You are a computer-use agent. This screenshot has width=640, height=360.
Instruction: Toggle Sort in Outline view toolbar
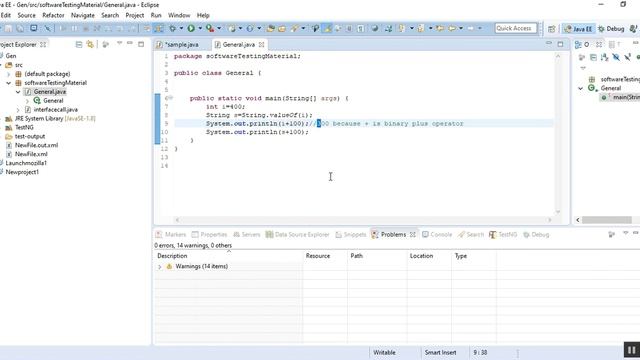click(x=604, y=57)
